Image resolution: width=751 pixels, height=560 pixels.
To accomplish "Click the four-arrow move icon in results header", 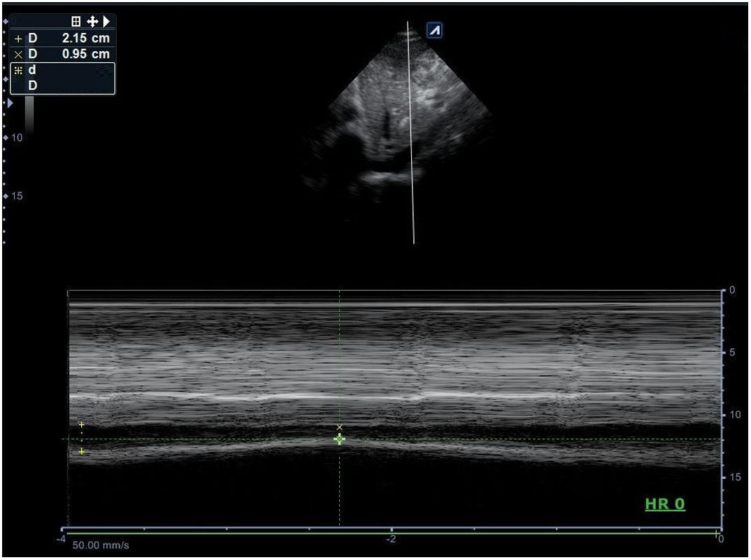I will tap(92, 22).
